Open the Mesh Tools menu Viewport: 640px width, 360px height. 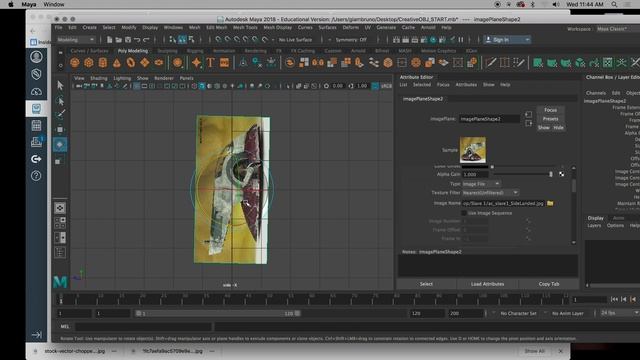click(x=245, y=27)
